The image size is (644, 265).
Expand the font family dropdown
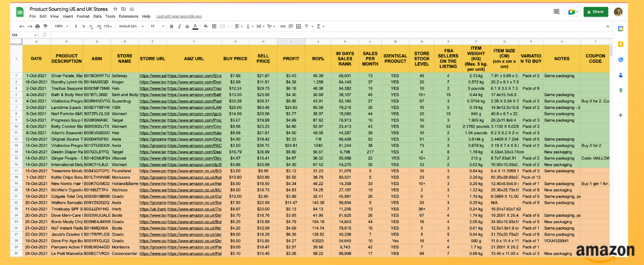tap(131, 26)
